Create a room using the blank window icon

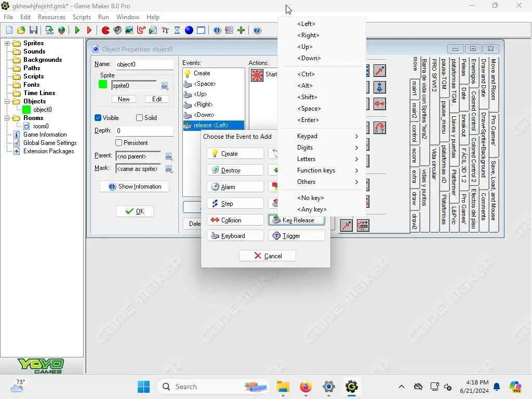point(201,30)
